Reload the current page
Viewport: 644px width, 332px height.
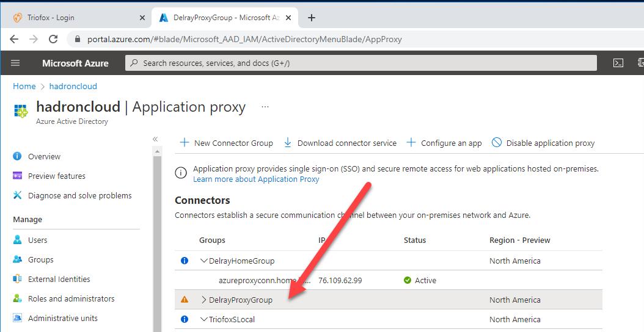[x=53, y=39]
